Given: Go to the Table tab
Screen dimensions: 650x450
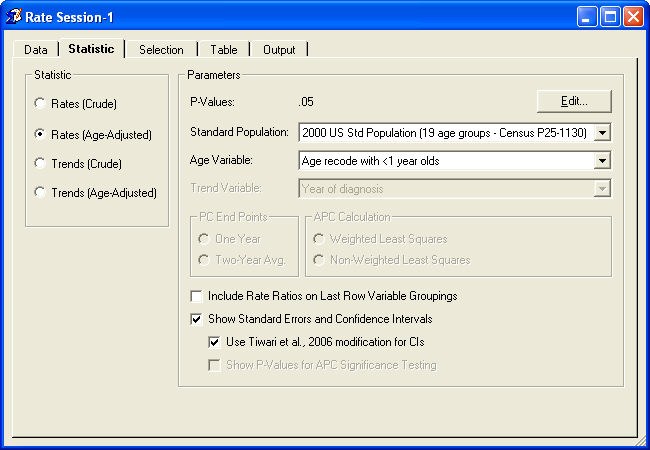Looking at the screenshot, I should coord(223,50).
